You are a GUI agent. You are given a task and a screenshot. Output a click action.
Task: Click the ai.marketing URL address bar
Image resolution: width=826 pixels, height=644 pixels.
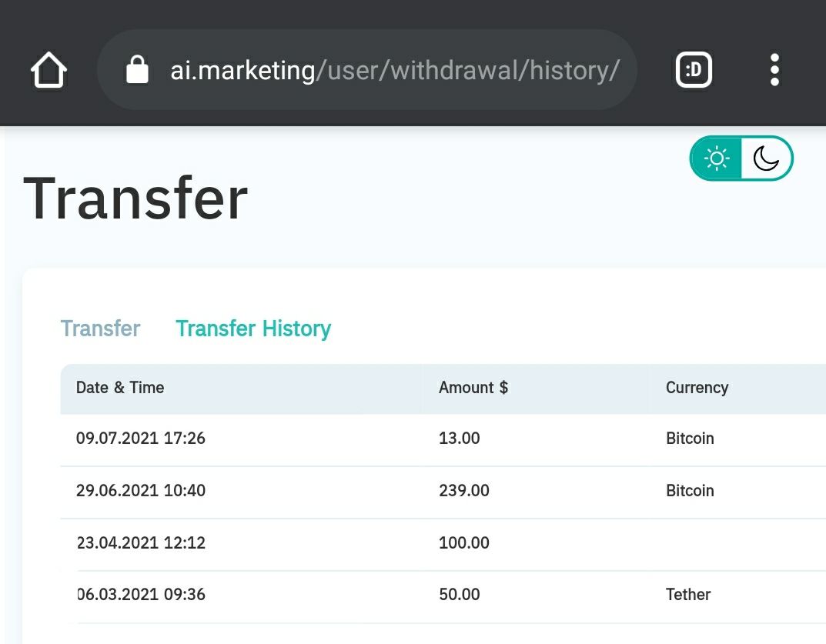[367, 69]
